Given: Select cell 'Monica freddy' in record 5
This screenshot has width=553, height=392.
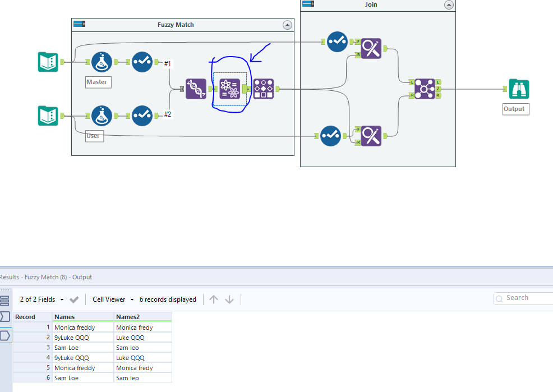Looking at the screenshot, I should tap(83, 368).
